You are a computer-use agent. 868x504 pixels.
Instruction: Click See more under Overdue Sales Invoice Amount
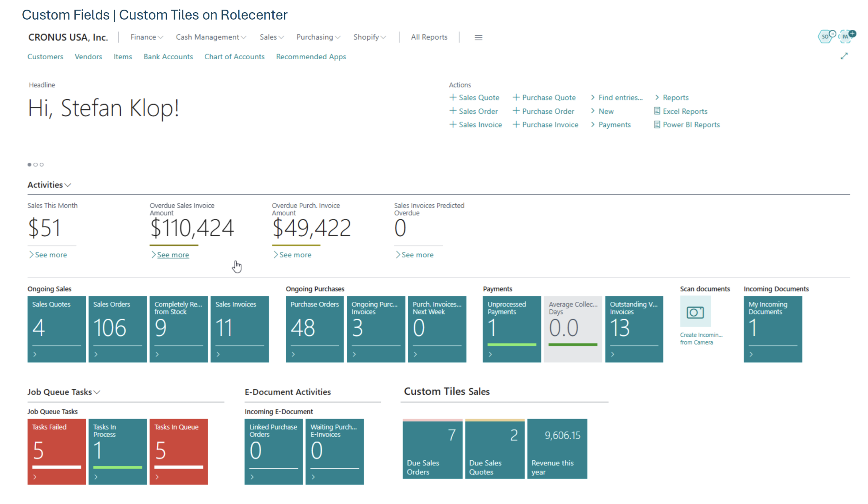(173, 255)
